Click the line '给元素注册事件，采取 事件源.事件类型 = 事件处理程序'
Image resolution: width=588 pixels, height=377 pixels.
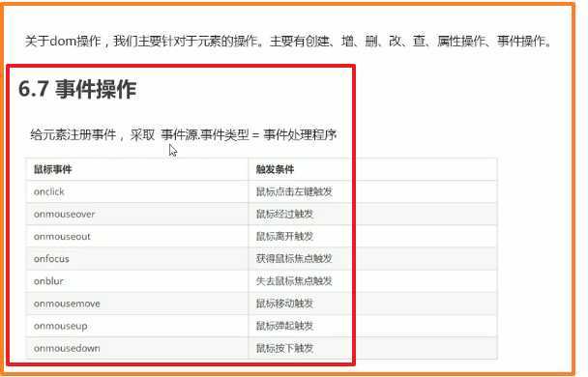184,134
